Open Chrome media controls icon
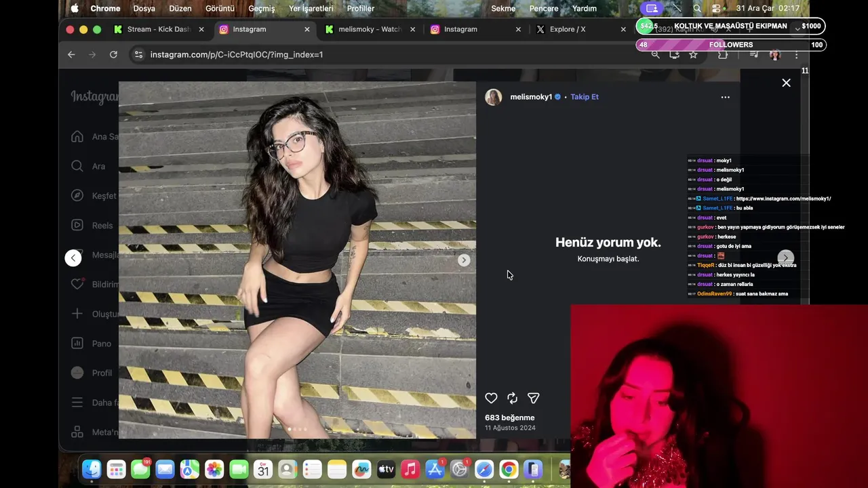The height and width of the screenshot is (488, 868). click(753, 54)
